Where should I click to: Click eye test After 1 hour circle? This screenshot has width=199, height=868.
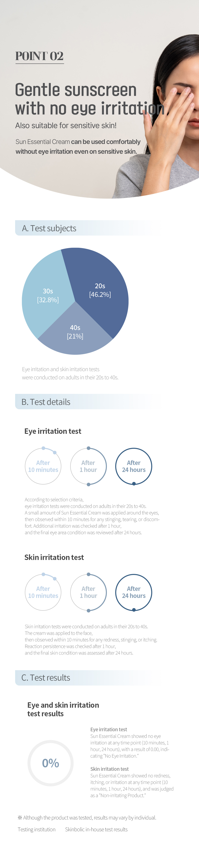coord(88,466)
